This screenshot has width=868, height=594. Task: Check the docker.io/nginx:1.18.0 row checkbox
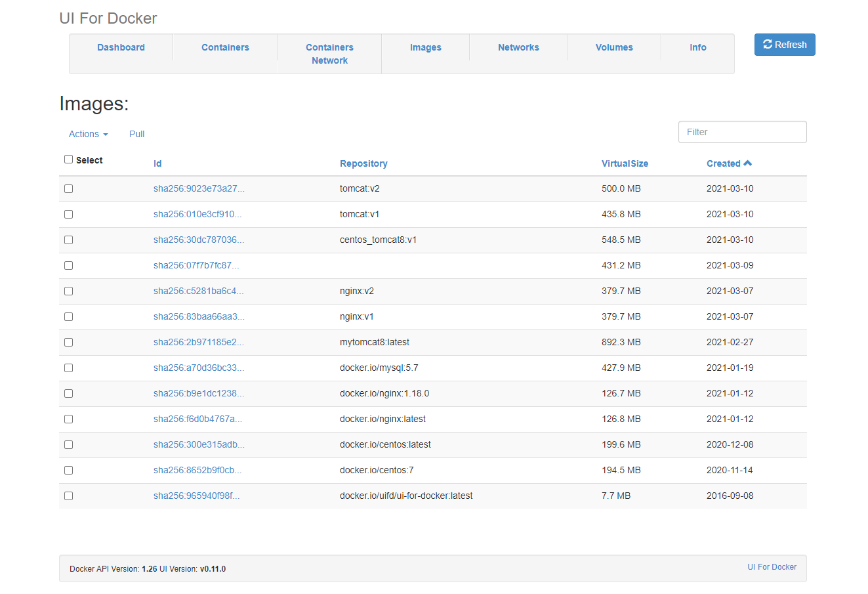pos(68,394)
